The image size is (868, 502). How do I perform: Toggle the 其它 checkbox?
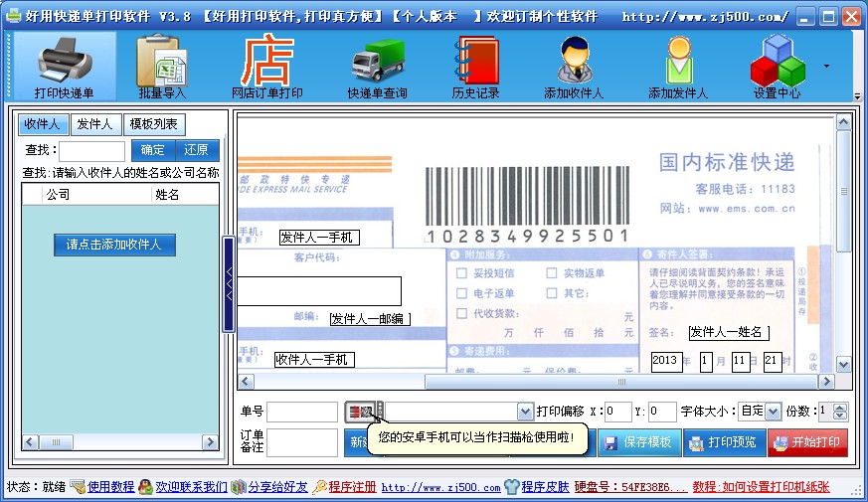552,293
